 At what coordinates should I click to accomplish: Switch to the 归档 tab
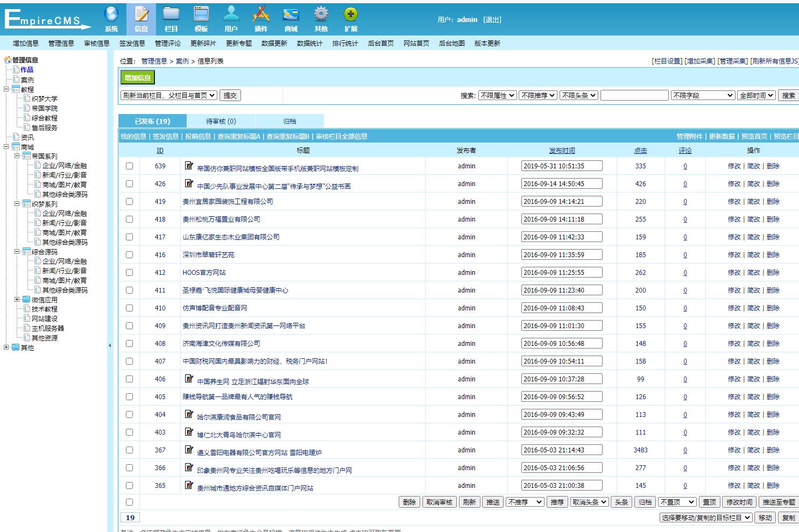coord(289,121)
